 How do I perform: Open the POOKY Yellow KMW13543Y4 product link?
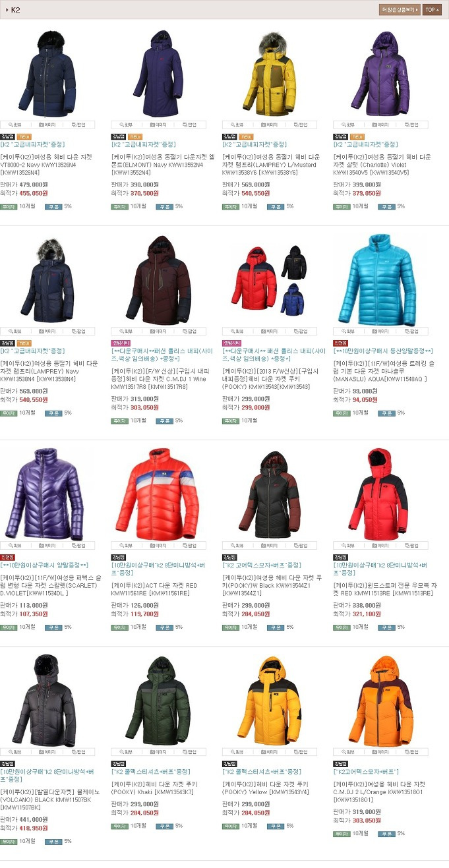pos(266,788)
